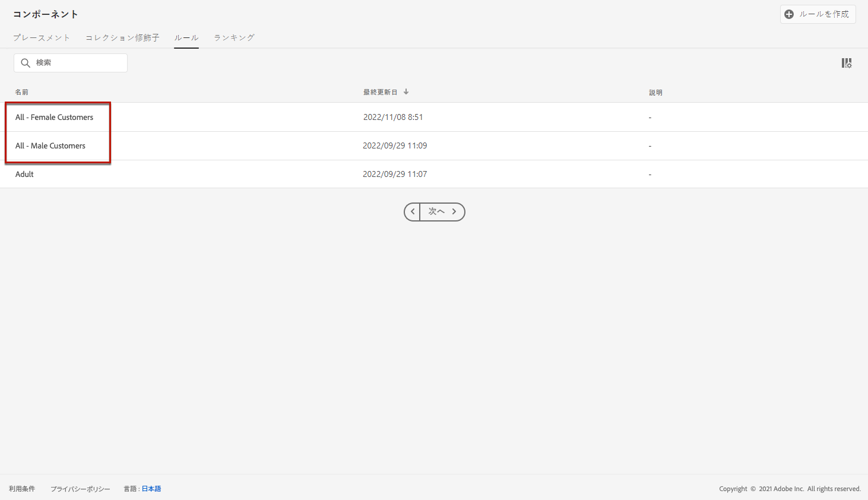Click the previous page chevron
This screenshot has width=868, height=500.
pos(413,211)
